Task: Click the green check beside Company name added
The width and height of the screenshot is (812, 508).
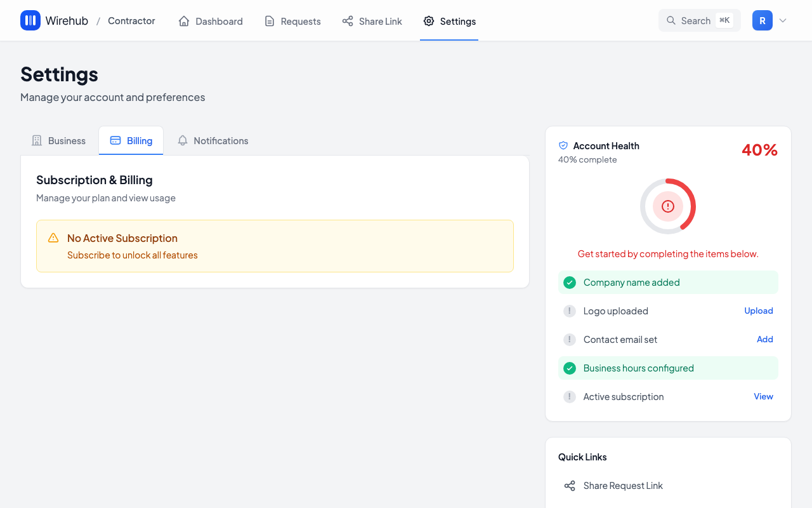Action: point(570,283)
